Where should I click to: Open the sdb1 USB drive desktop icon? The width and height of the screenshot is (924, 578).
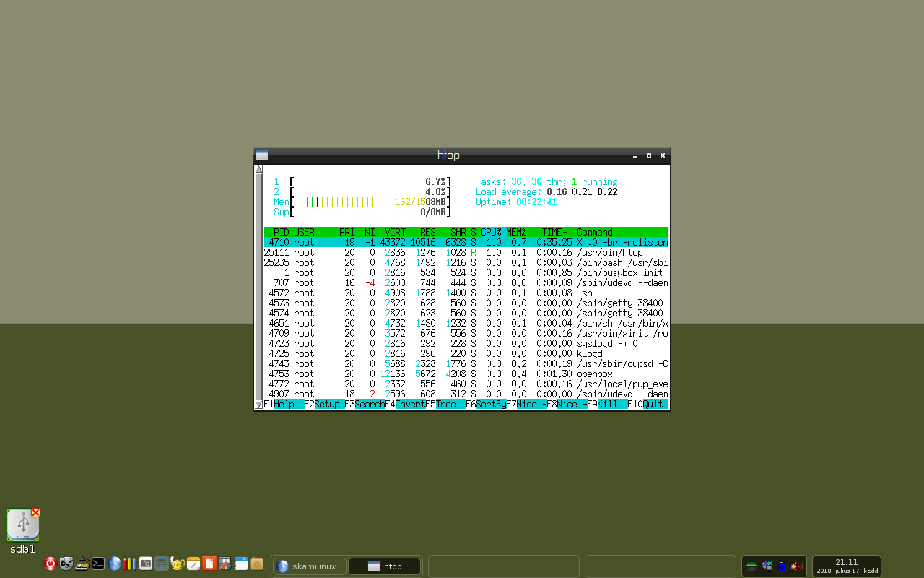click(23, 525)
